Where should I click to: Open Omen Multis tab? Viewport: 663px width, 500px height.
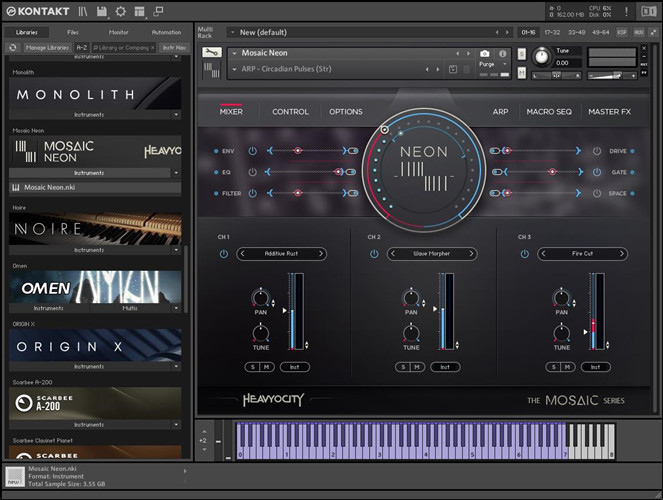click(x=130, y=308)
